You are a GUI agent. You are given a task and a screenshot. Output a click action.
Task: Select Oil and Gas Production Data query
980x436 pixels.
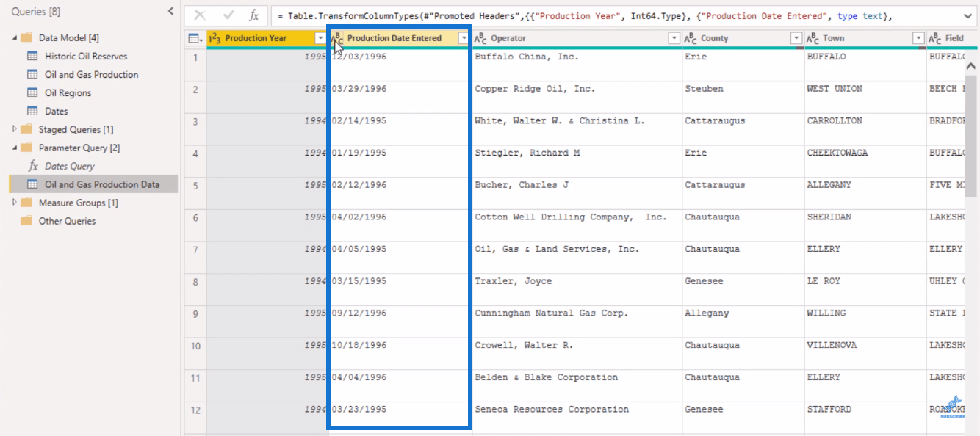click(x=102, y=184)
